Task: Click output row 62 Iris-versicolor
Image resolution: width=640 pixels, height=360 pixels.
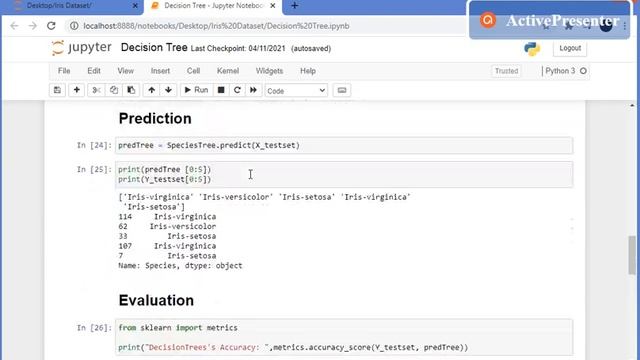Action: tap(167, 227)
